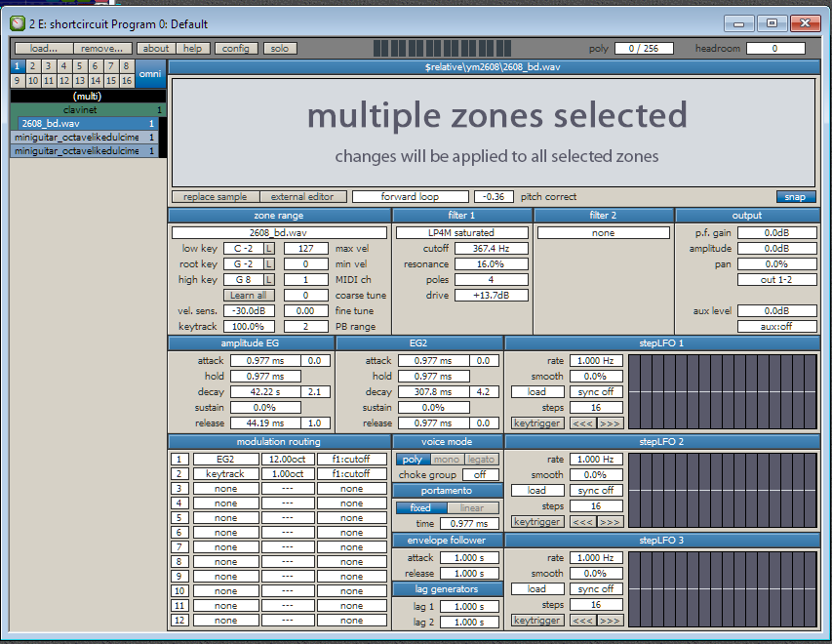Shift stepLFO 3 pattern right with >>>
Image resolution: width=832 pixels, height=644 pixels.
point(610,621)
